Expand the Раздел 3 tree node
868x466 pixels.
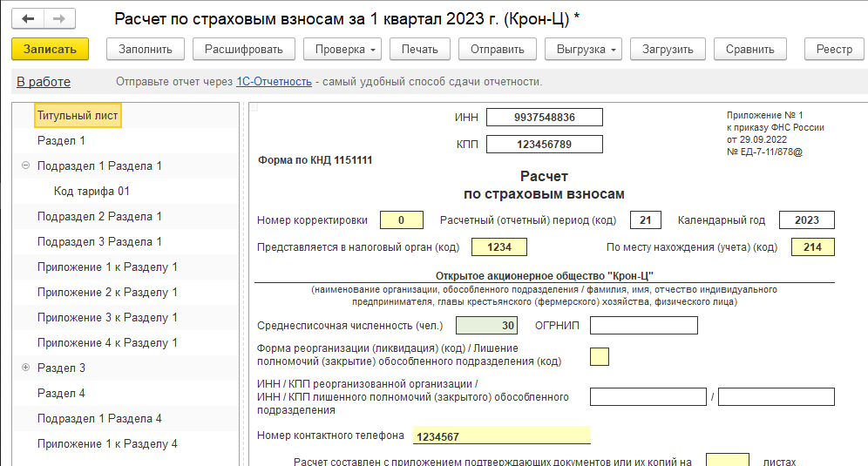click(25, 368)
